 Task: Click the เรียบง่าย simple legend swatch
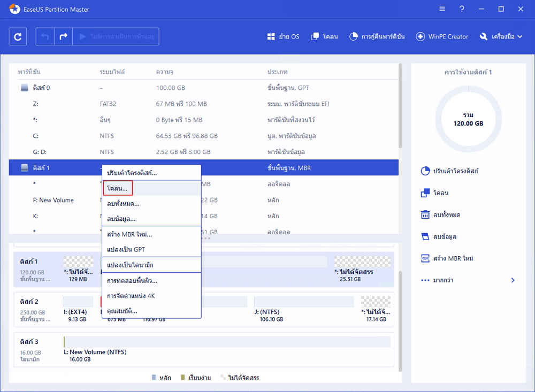click(x=183, y=378)
